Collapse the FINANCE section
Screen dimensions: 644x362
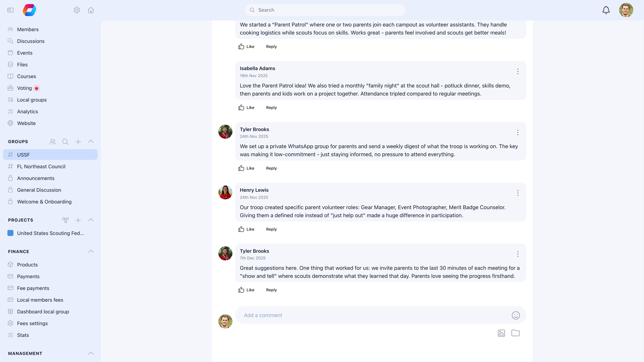tap(91, 251)
